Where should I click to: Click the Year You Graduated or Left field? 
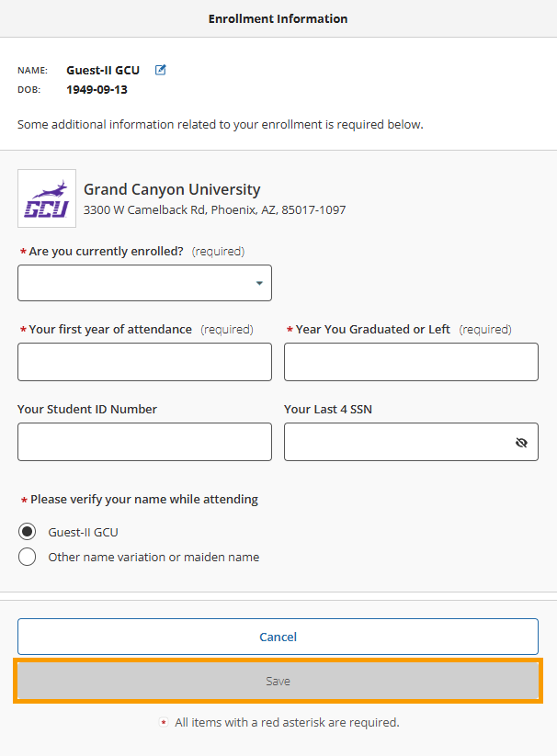[x=412, y=362]
